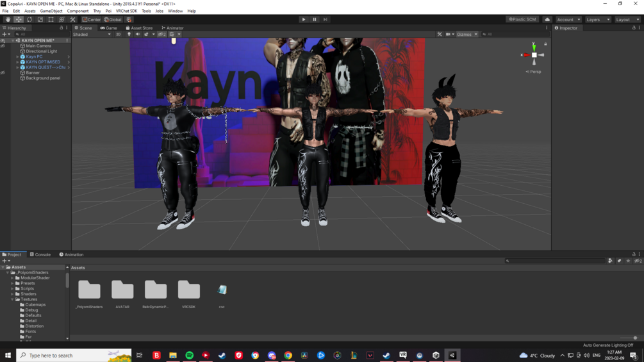The width and height of the screenshot is (644, 362).
Task: Select Background panel in Hierarchy
Action: click(43, 78)
